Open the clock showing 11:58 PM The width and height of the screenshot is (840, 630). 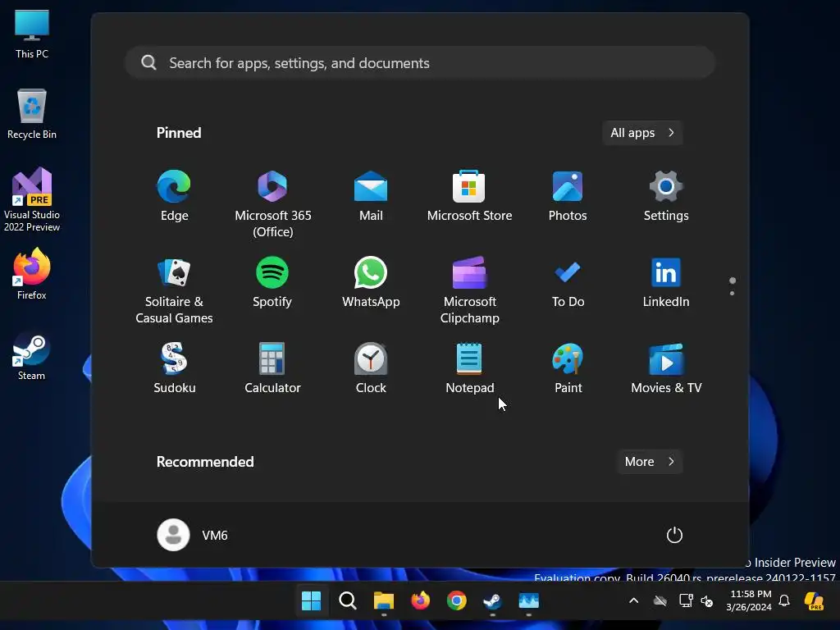pyautogui.click(x=749, y=600)
